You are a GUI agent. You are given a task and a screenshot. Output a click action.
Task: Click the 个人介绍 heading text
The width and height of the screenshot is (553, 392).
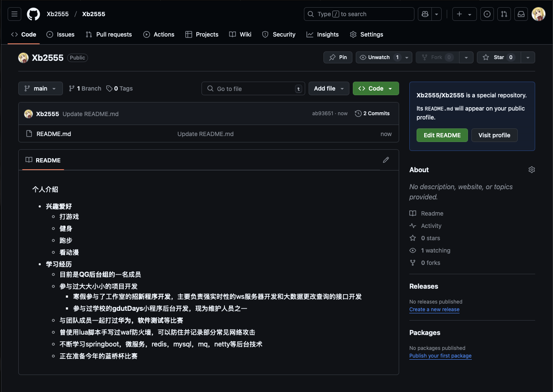point(45,190)
